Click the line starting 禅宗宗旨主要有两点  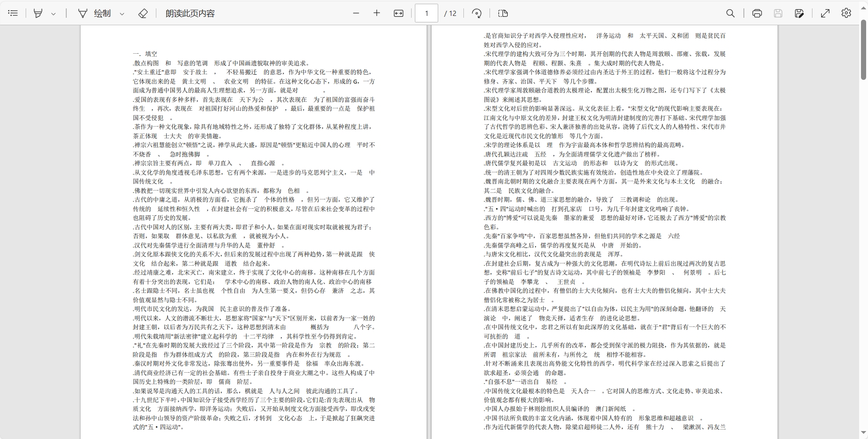pyautogui.click(x=209, y=163)
